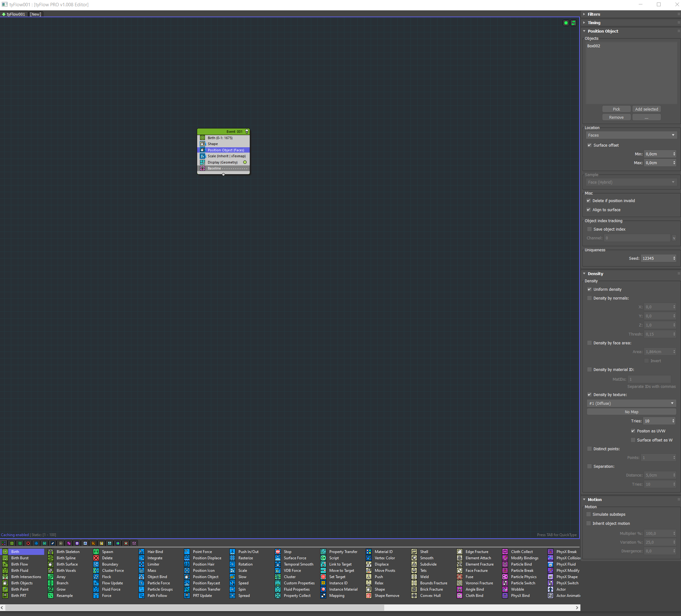Screen dimensions: 681x616
Task: Choose the Voronoi Fracture operator icon
Action: click(x=459, y=583)
